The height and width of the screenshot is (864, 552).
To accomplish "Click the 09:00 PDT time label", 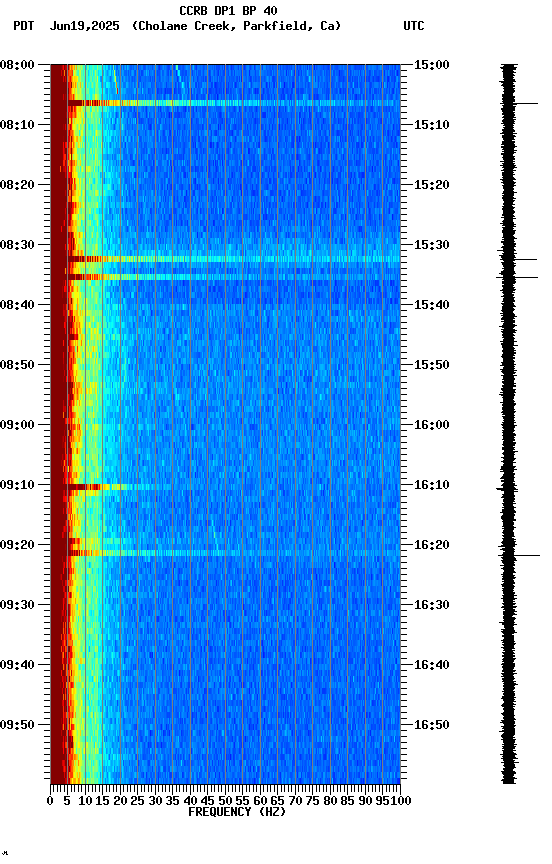I will tap(17, 425).
